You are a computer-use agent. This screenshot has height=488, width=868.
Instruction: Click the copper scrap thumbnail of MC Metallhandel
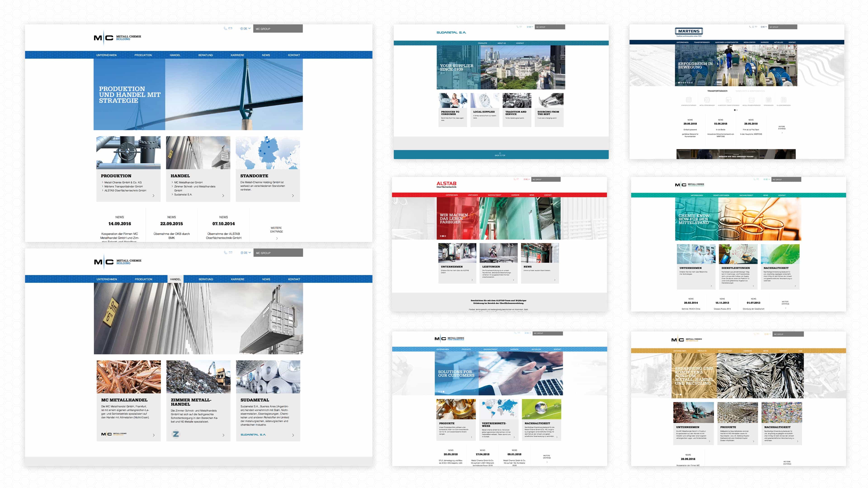tap(129, 377)
